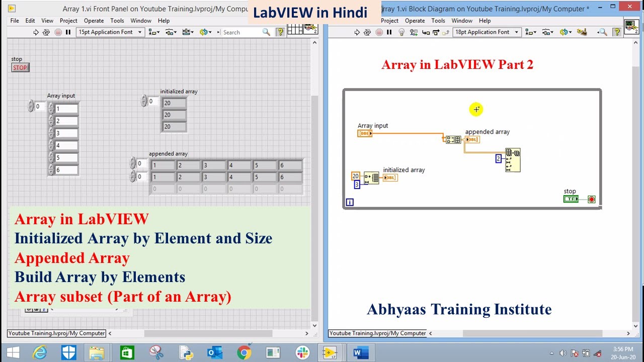Open Window menu in Block Diagram window
Screen dimensions: 644x362
pyautogui.click(x=462, y=21)
